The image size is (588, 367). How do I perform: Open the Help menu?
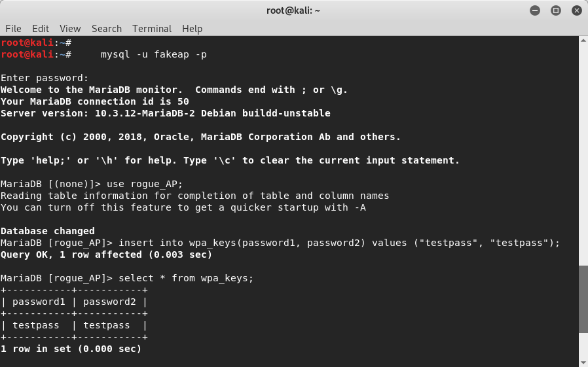click(x=192, y=29)
